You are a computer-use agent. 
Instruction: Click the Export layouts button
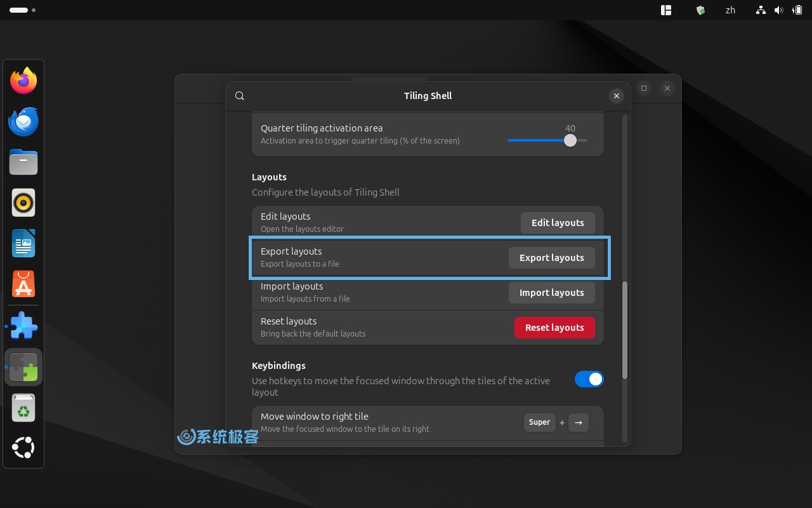click(x=552, y=258)
